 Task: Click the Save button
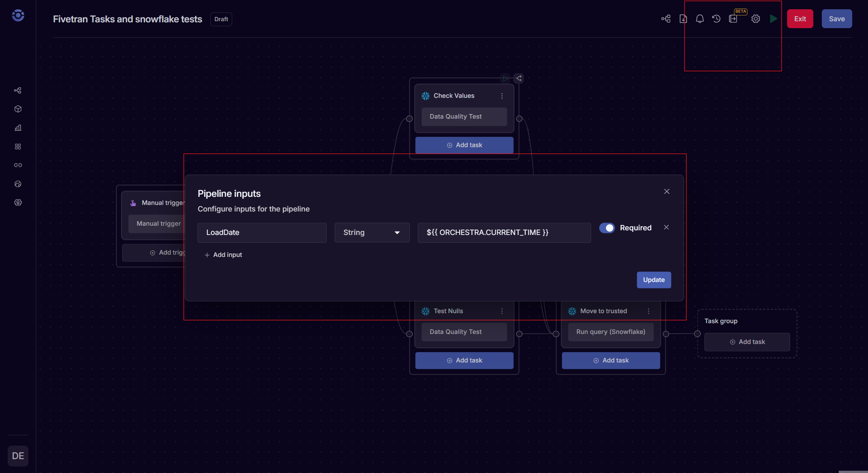836,18
